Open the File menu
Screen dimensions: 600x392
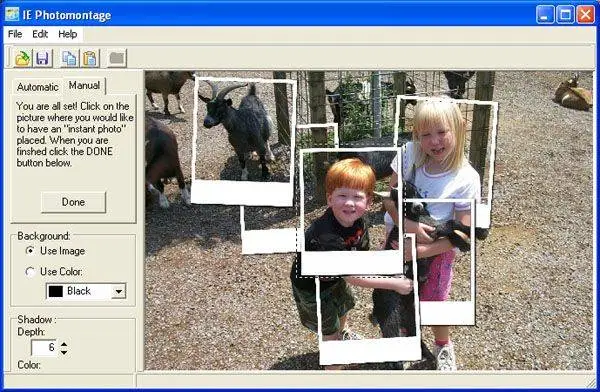[15, 34]
